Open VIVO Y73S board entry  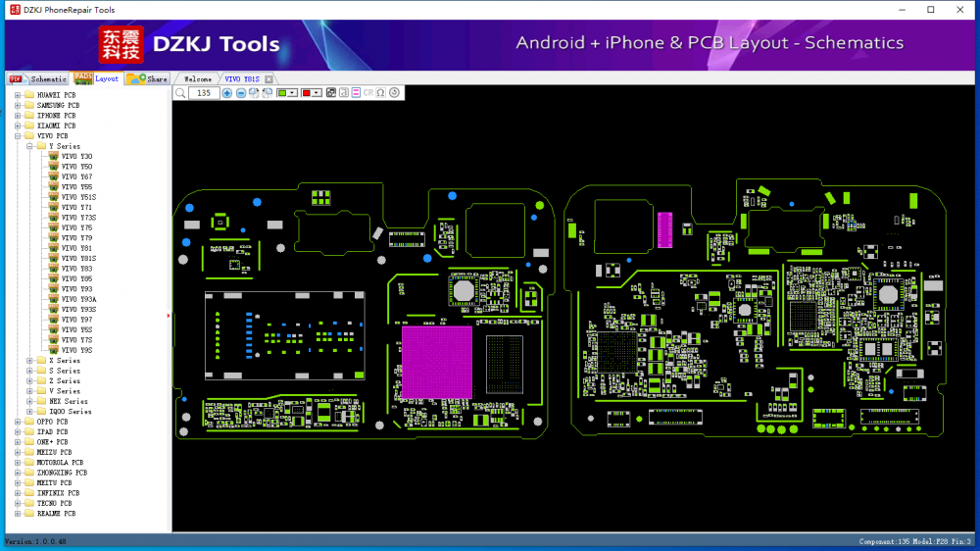tap(78, 218)
